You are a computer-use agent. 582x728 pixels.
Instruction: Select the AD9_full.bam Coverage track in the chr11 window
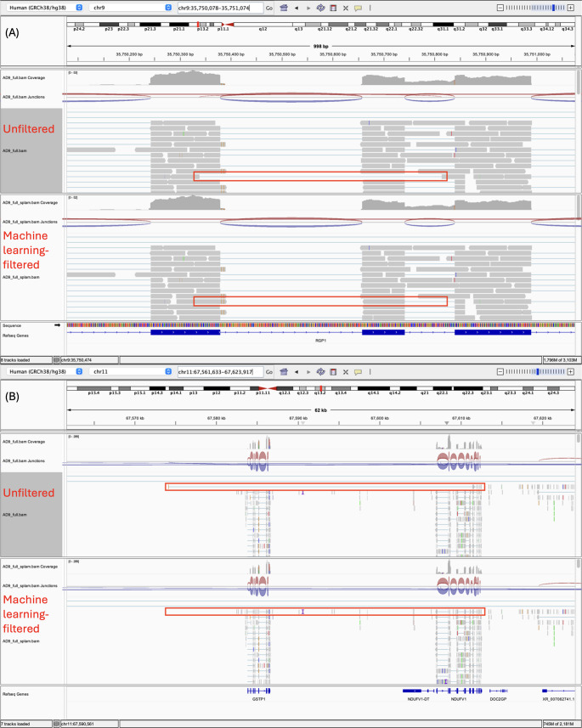(x=24, y=442)
